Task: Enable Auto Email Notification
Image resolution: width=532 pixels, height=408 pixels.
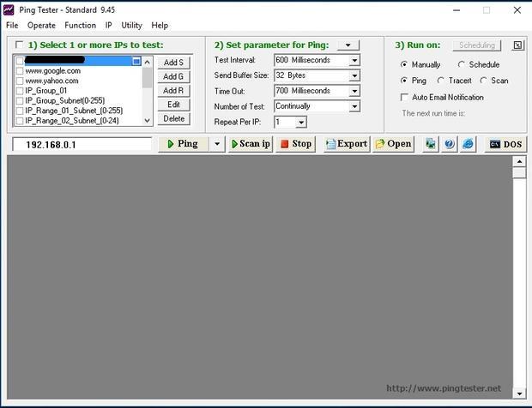Action: pyautogui.click(x=404, y=98)
